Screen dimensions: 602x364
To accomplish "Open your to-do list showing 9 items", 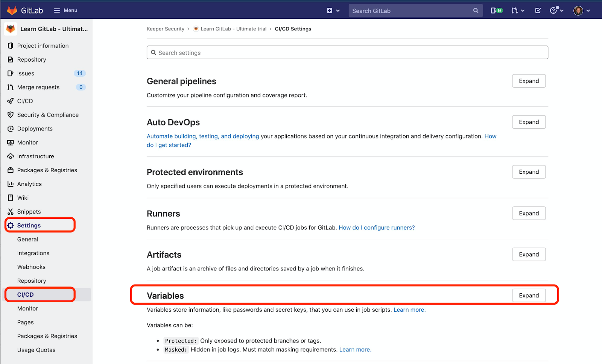I will [496, 10].
